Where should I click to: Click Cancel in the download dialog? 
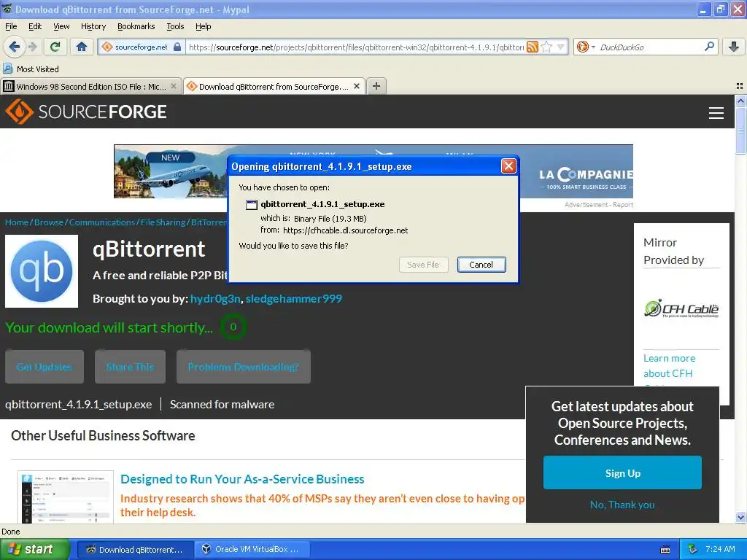click(x=481, y=265)
